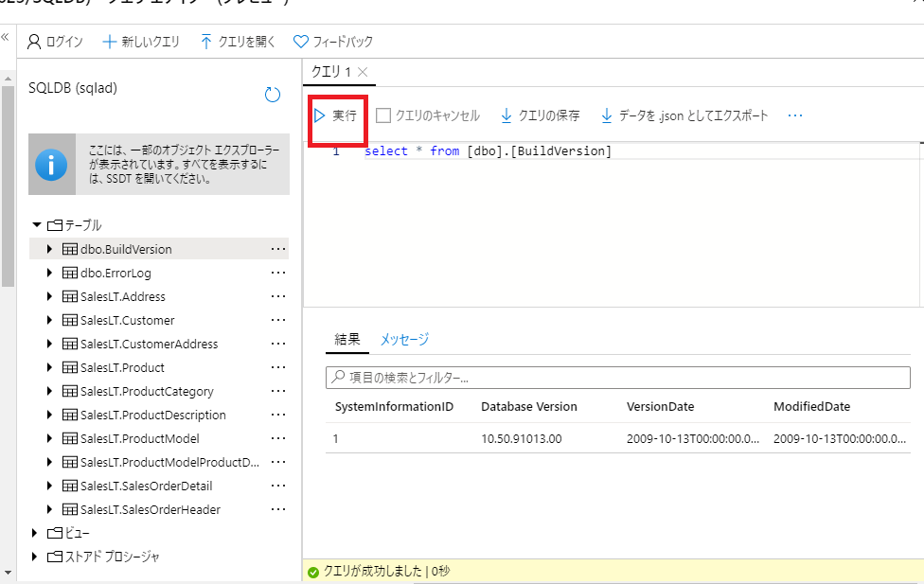Image resolution: width=924 pixels, height=584 pixels.
Task: Open the ellipsis menu for dbo.ErrorLog
Action: coord(278,273)
